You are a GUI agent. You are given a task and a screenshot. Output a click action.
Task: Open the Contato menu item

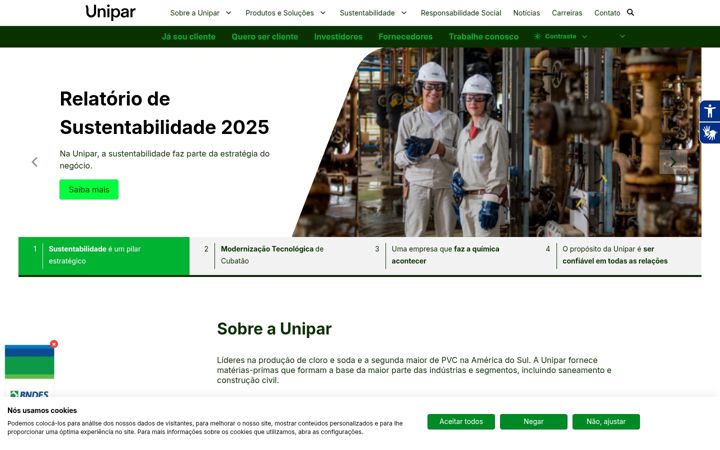[607, 13]
